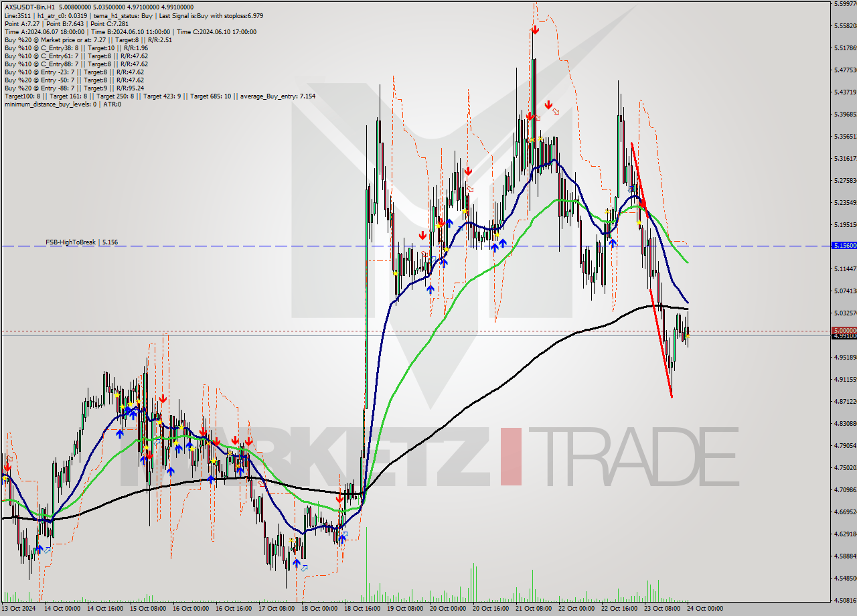Click the 'Point A:7.27' text
This screenshot has height=616, width=857.
21,24
